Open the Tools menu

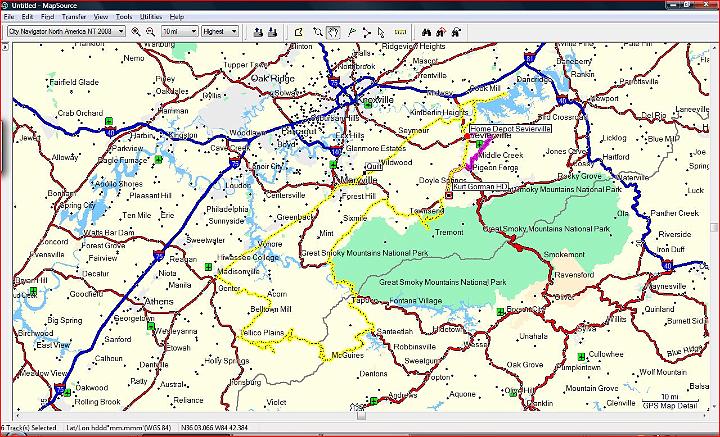124,17
